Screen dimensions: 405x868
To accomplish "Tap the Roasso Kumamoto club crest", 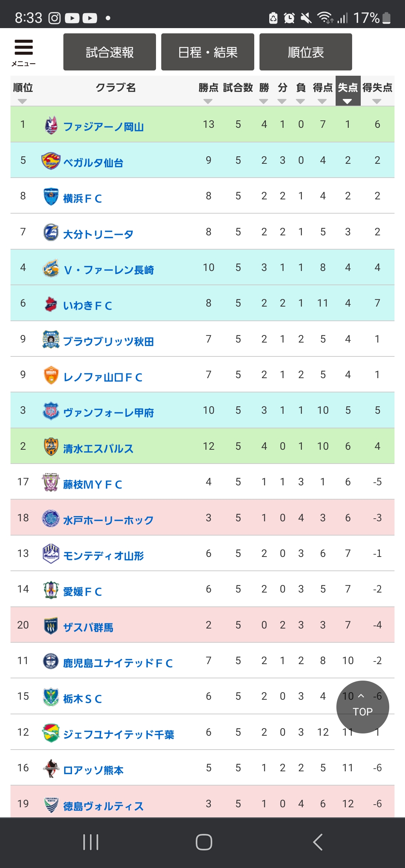I will tap(51, 768).
